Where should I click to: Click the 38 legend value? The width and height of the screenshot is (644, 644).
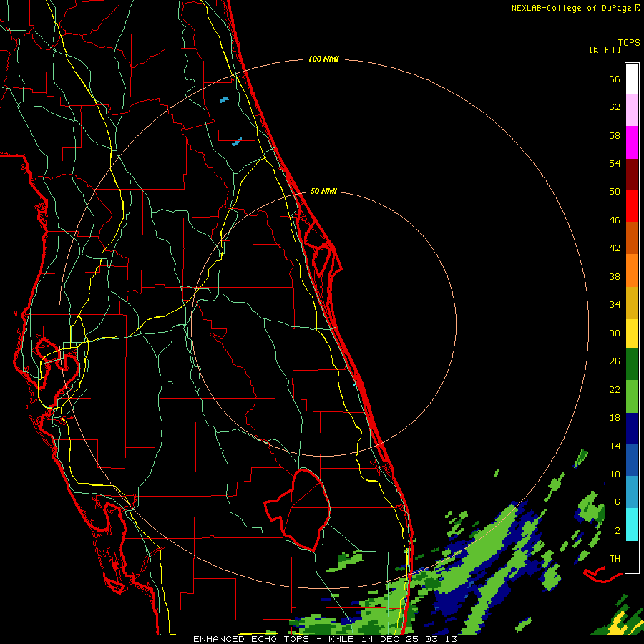615,277
